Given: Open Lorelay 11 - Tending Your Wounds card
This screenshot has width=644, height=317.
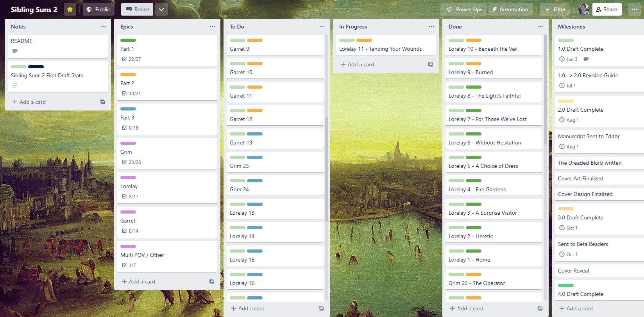Looking at the screenshot, I should coord(386,45).
